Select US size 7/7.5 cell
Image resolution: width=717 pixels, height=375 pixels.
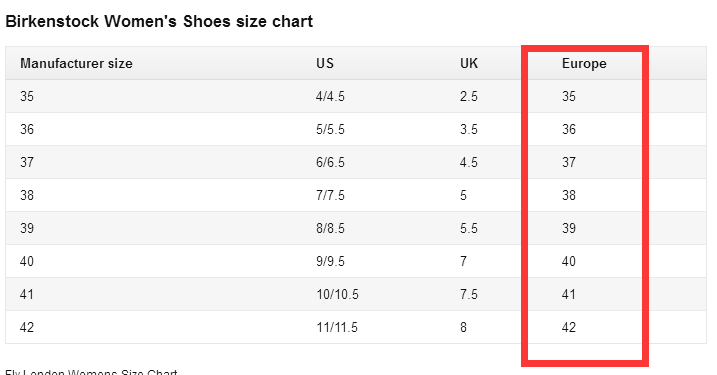(x=330, y=195)
